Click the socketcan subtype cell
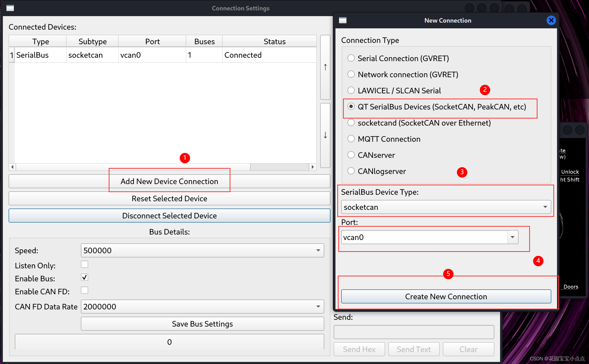Screen dimensions: 589x364 coord(93,55)
